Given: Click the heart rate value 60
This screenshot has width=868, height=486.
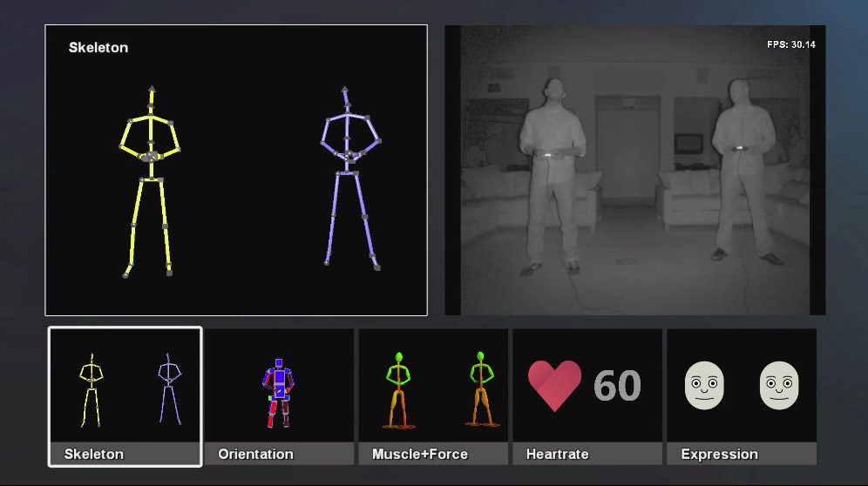Looking at the screenshot, I should (617, 386).
